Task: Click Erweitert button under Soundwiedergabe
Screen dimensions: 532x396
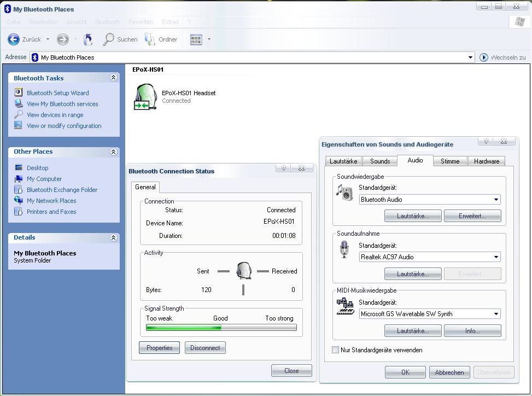Action: click(x=472, y=216)
